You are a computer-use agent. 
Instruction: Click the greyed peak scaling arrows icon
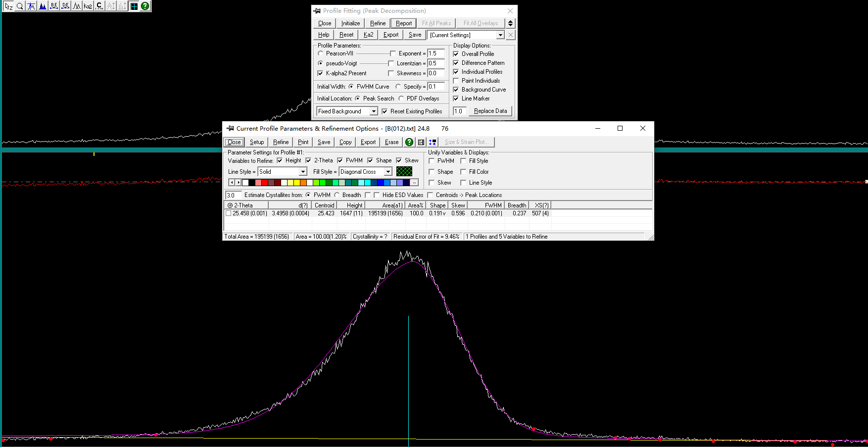click(x=111, y=6)
